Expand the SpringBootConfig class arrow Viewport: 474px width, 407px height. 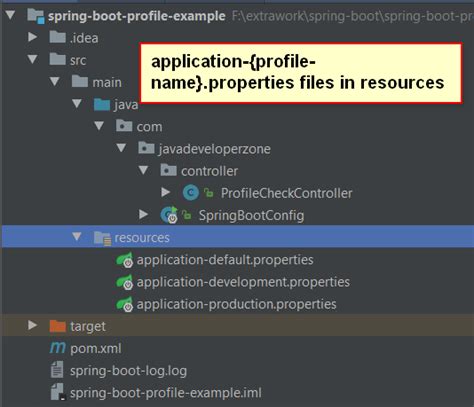[x=143, y=214]
